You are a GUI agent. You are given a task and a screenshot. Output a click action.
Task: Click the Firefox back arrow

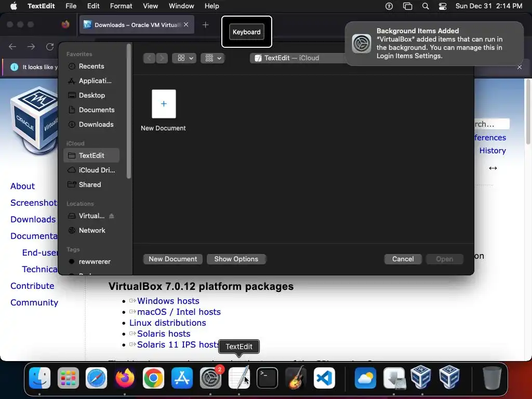(x=12, y=46)
